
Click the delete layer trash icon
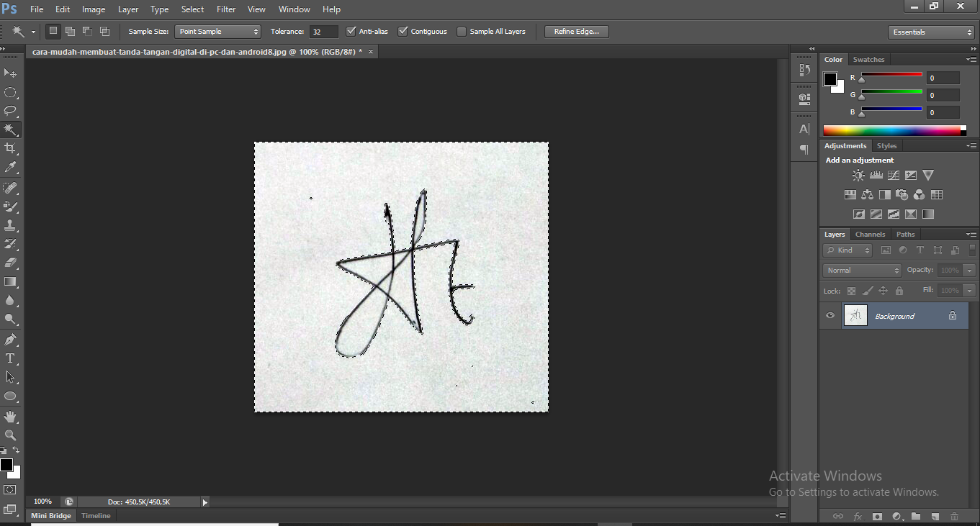[954, 516]
